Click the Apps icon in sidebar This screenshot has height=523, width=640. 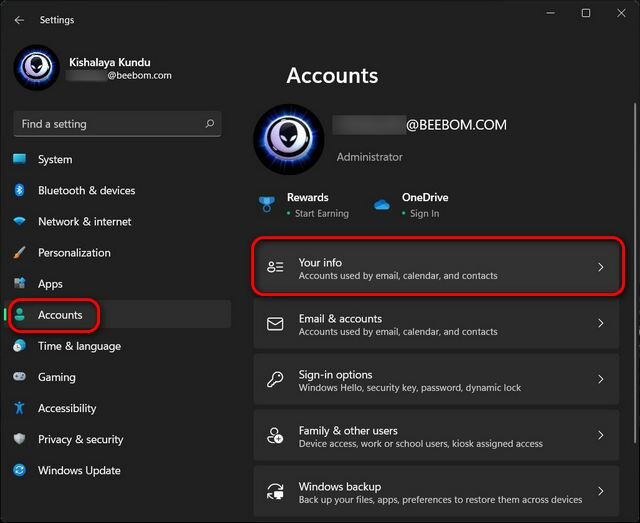19,283
